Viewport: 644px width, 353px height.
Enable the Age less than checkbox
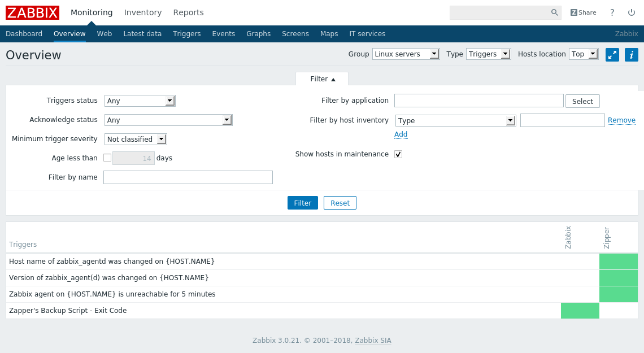[x=107, y=158]
